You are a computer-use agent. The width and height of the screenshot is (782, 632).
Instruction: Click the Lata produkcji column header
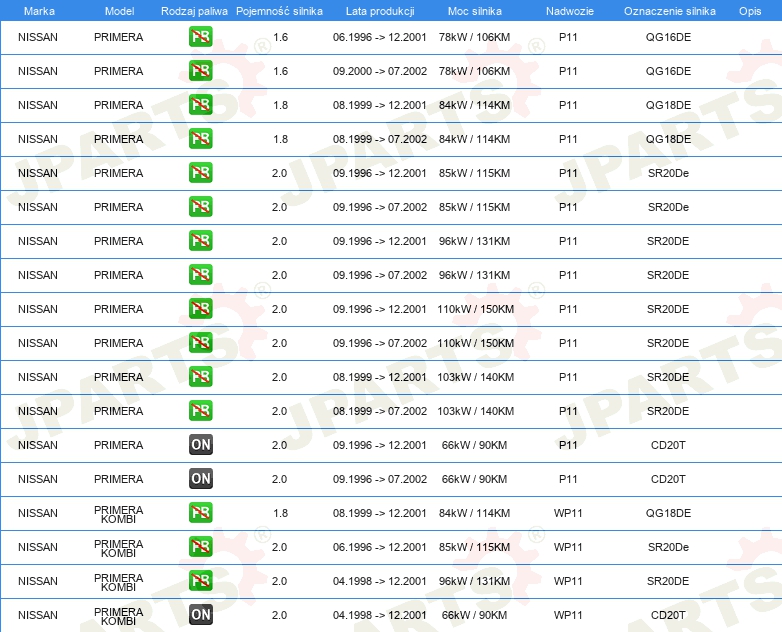tap(380, 11)
